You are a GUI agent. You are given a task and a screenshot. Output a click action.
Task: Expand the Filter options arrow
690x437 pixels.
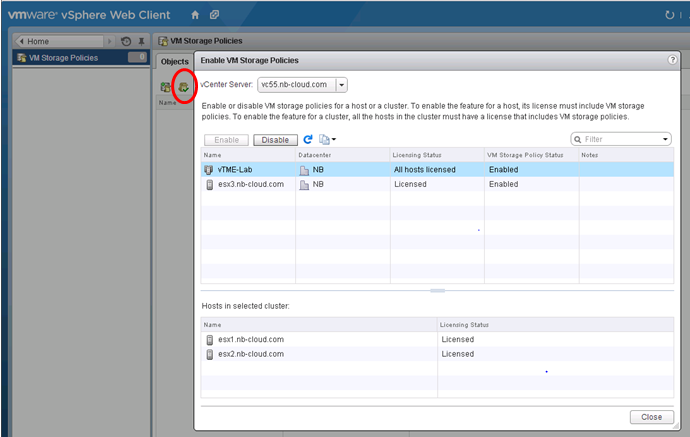[665, 140]
